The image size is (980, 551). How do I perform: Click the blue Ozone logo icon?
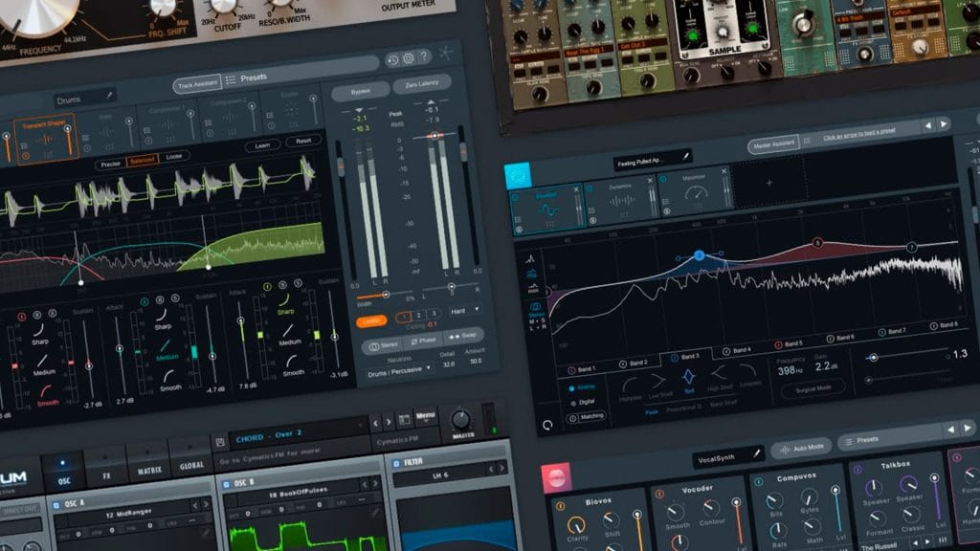click(518, 176)
